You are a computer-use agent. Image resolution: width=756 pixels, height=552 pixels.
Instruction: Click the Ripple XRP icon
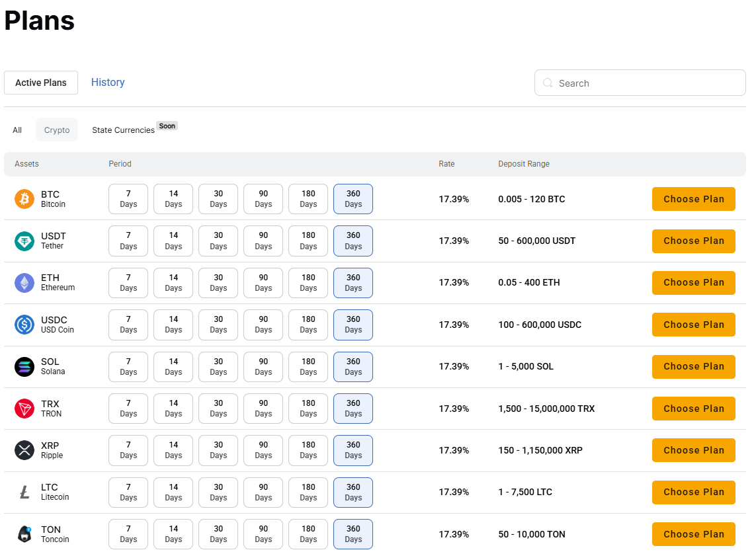coord(24,450)
